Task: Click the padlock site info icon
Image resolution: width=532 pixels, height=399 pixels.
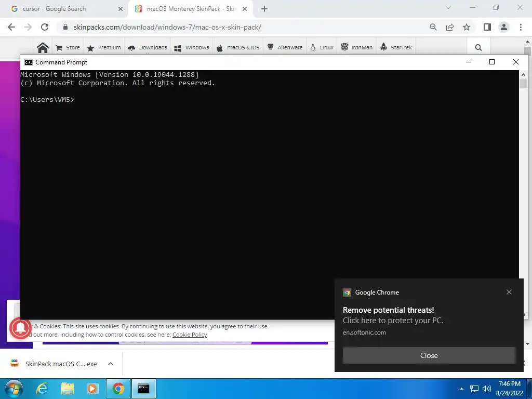Action: (65, 27)
